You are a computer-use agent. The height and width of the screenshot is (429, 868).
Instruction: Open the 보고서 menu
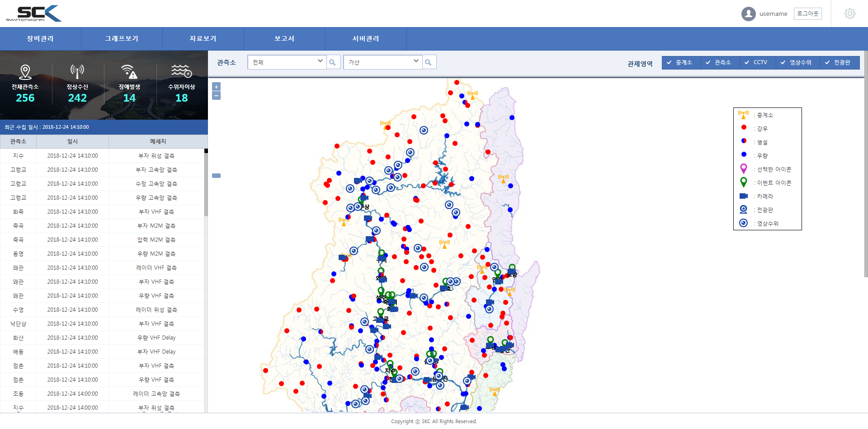tap(284, 39)
